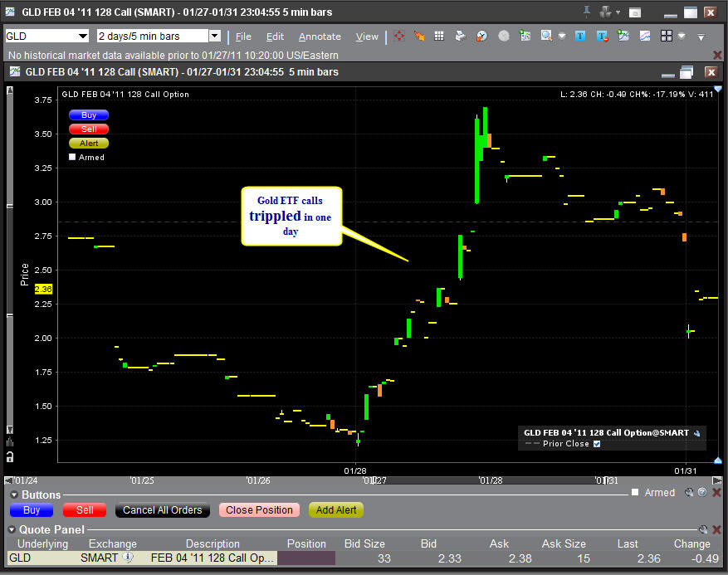Toggle the Armed checkbox in Buttons panel
The image size is (728, 575).
[x=635, y=492]
